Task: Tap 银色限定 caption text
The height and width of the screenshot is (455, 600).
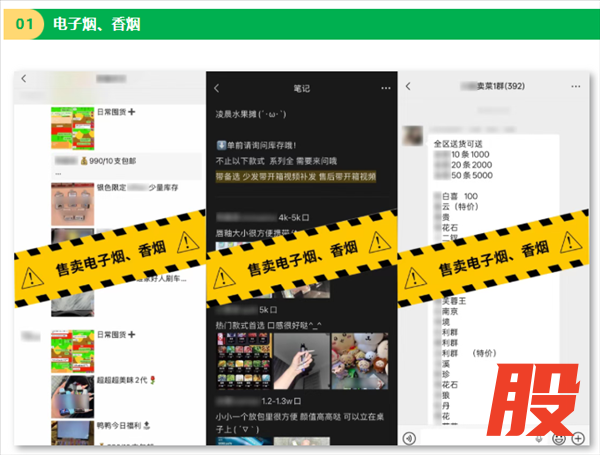Action: [137, 188]
